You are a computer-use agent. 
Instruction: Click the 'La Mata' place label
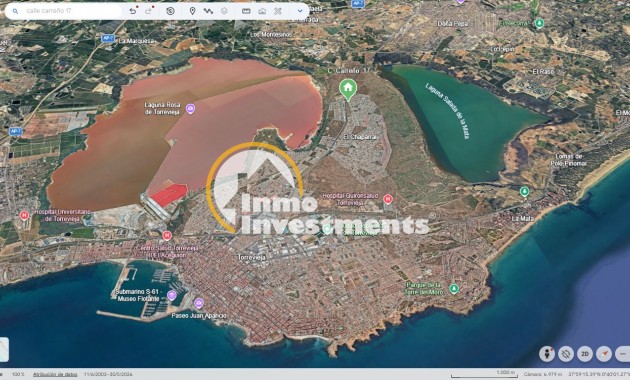coord(523,219)
